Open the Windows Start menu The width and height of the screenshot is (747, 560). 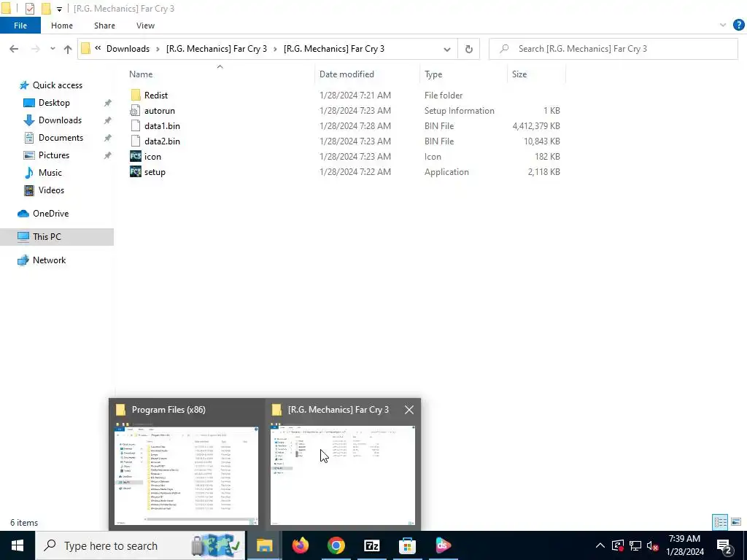(18, 545)
